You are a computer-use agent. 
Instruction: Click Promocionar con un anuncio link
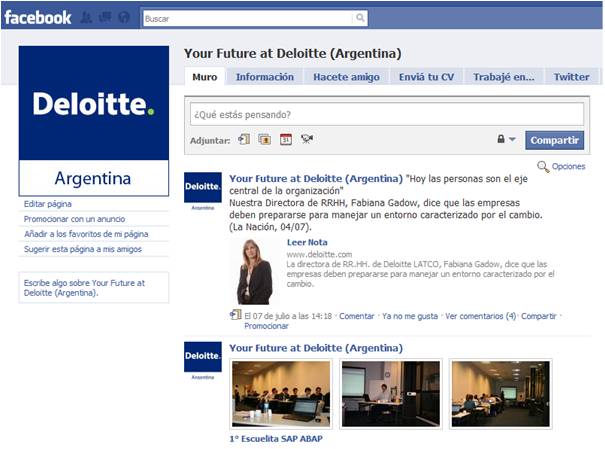coord(74,219)
